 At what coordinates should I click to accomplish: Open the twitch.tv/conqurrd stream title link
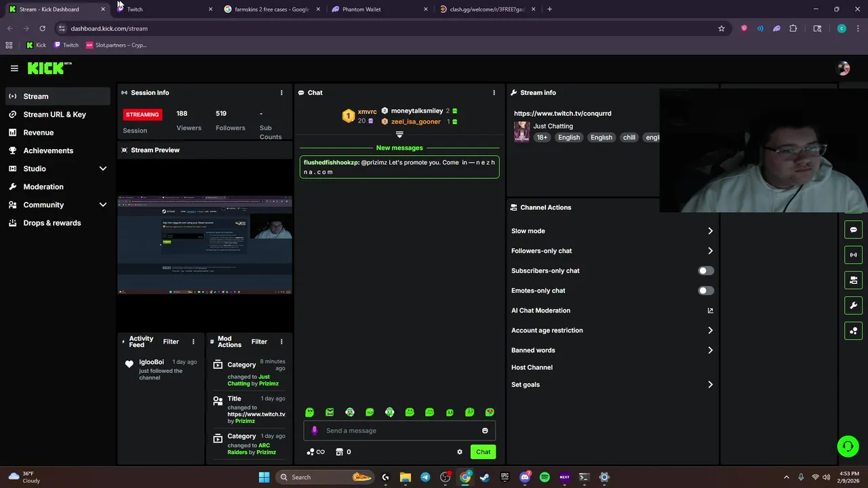563,113
